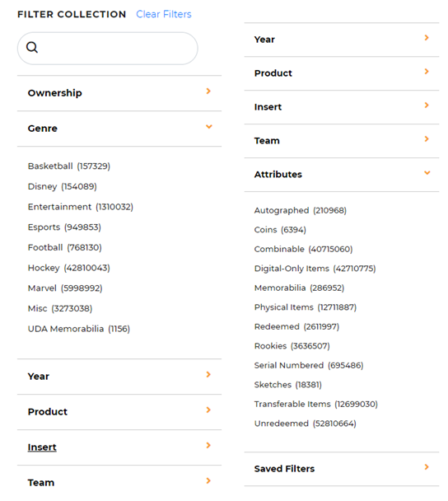Screen dimensions: 448x501
Task: Filter by Unredeemed attribute
Action: (x=306, y=424)
